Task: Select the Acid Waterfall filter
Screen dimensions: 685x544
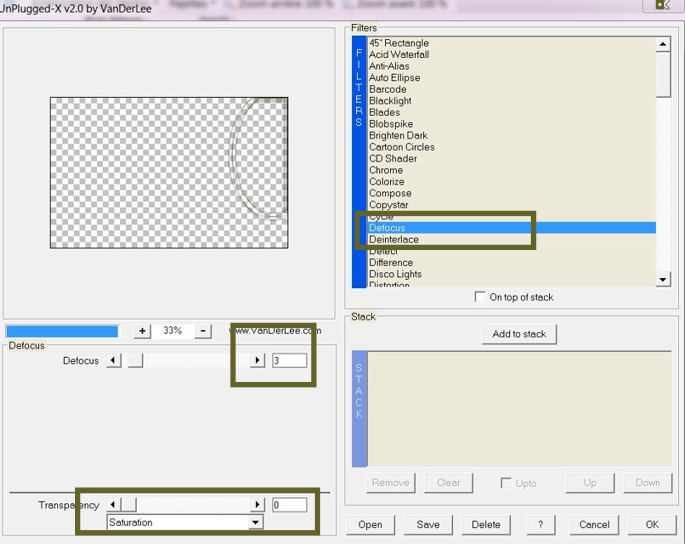Action: point(399,55)
